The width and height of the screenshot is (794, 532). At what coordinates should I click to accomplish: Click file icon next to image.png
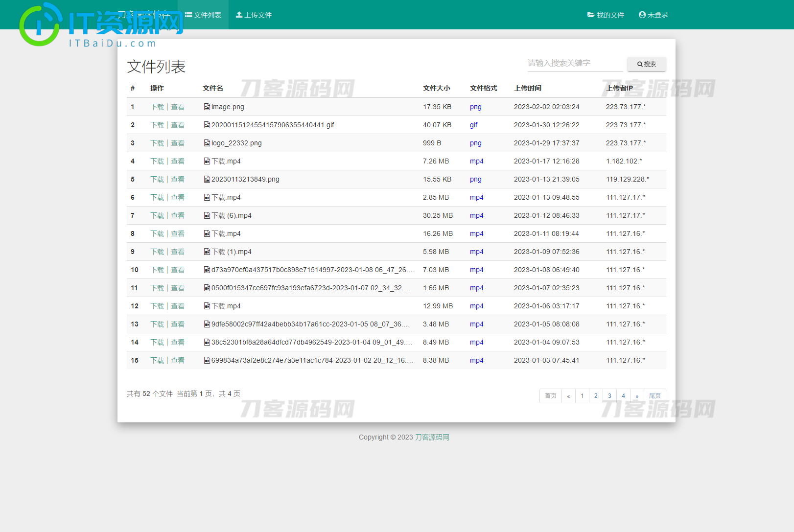[x=207, y=107]
